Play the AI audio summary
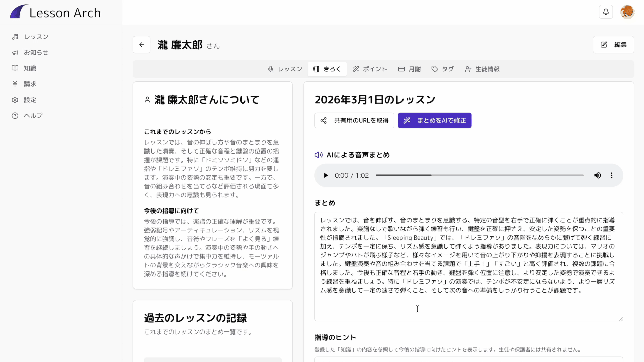The width and height of the screenshot is (644, 362). click(325, 175)
